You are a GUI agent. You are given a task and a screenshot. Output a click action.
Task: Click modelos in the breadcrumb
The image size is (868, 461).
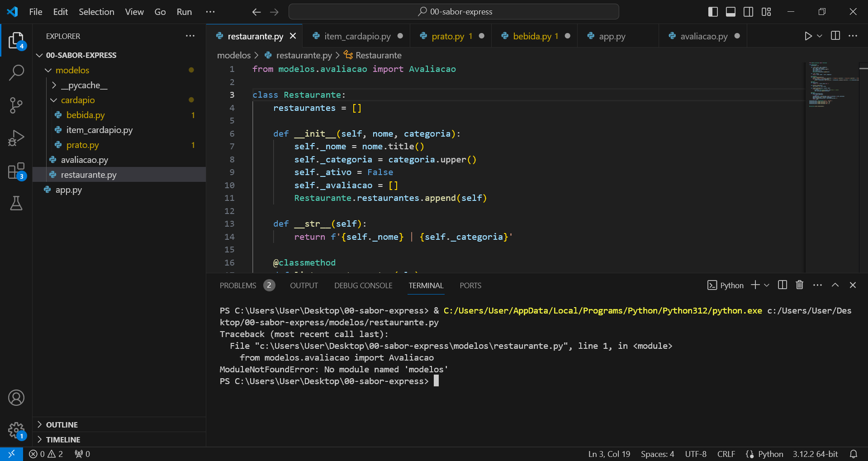click(233, 55)
